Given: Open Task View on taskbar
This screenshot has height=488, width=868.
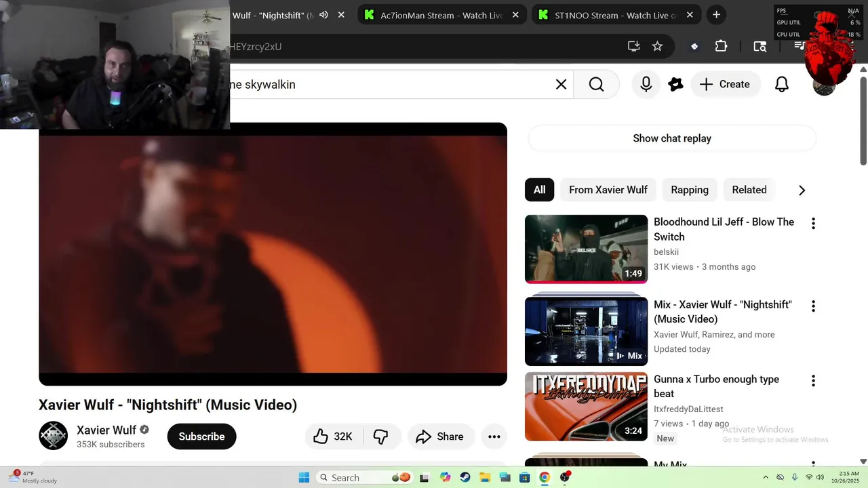Looking at the screenshot, I should (425, 477).
